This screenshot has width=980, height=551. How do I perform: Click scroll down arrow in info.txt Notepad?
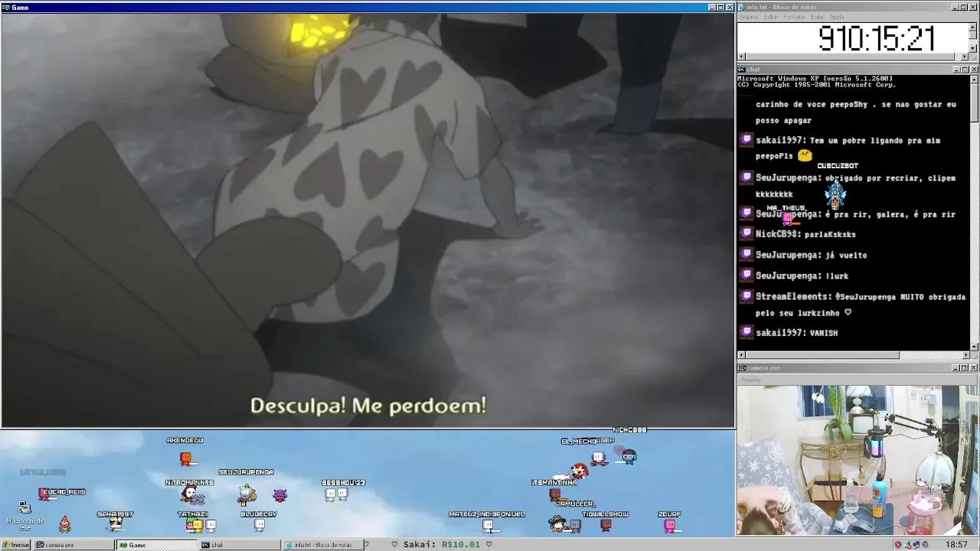click(973, 47)
